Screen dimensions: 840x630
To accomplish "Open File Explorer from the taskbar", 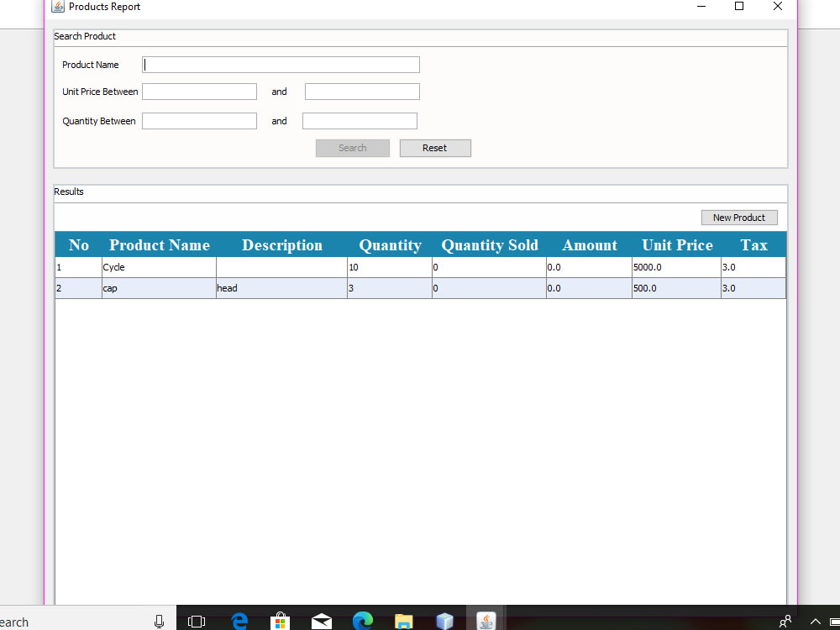I will point(404,622).
